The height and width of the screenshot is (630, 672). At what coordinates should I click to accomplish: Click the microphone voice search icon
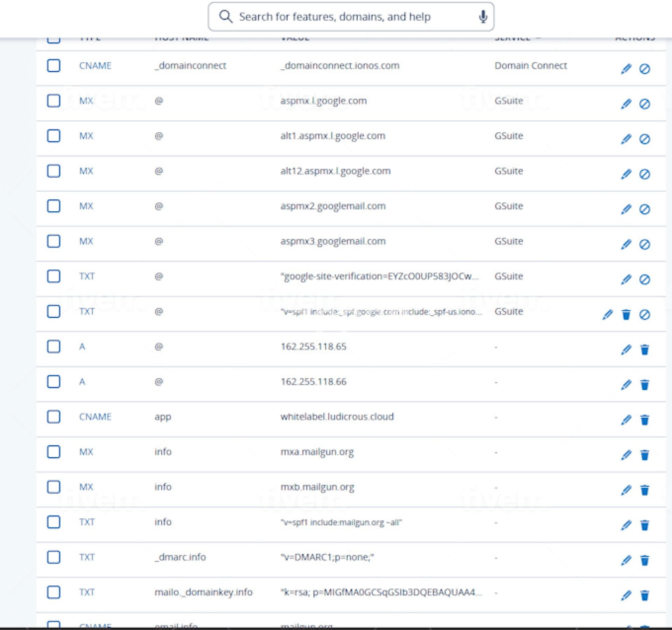tap(483, 16)
